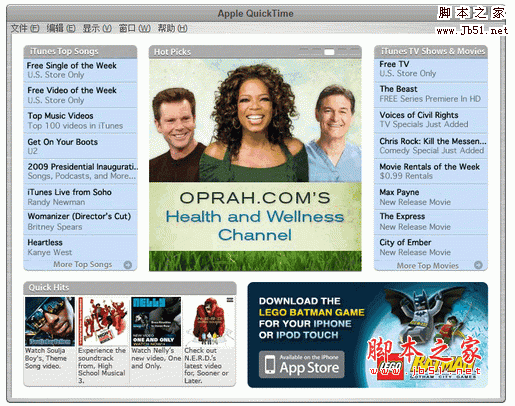Click the iPhone icon on App Store badge
Screen dimensions: 515x406
pos(270,364)
